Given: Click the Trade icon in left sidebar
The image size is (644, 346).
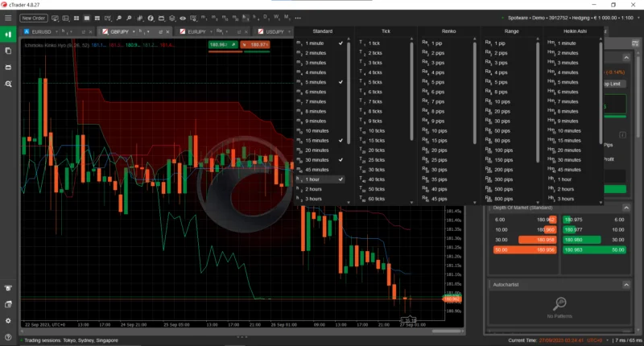Looking at the screenshot, I should tap(8, 34).
